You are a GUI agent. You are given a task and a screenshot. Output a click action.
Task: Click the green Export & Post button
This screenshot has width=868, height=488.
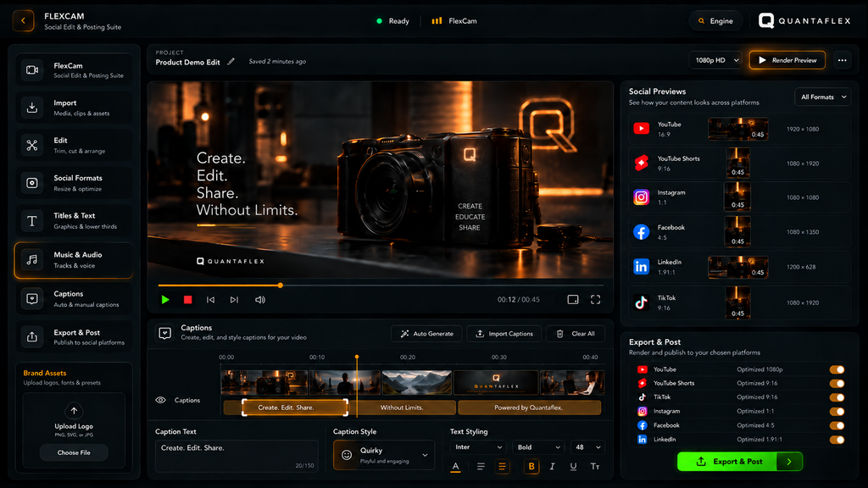[726, 462]
